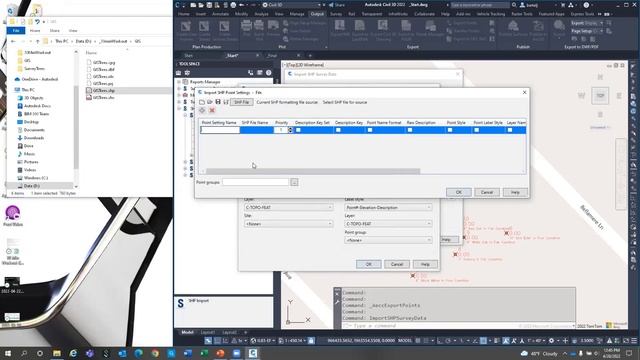Screen dimensions: 640x360
Task: Check the Point Label Style checkbox
Action: (x=476, y=130)
